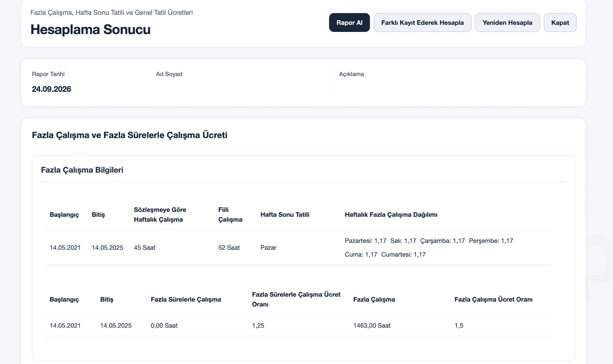The image size is (613, 364).
Task: Click the Açıklama label
Action: (352, 74)
